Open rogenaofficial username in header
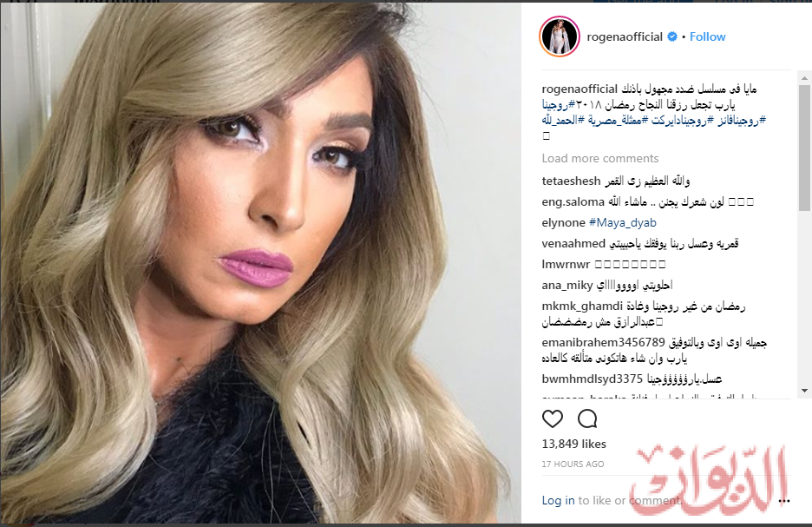 coord(625,36)
